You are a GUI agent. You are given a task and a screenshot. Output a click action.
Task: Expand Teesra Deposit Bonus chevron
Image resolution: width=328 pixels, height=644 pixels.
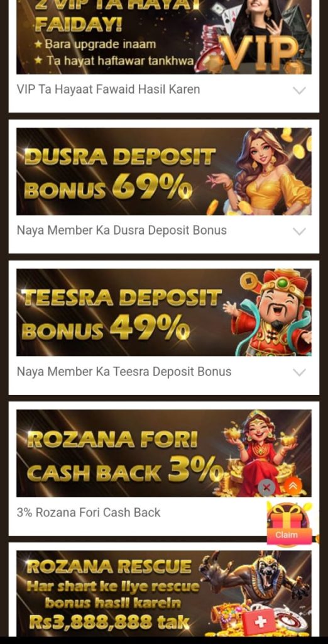pyautogui.click(x=299, y=372)
